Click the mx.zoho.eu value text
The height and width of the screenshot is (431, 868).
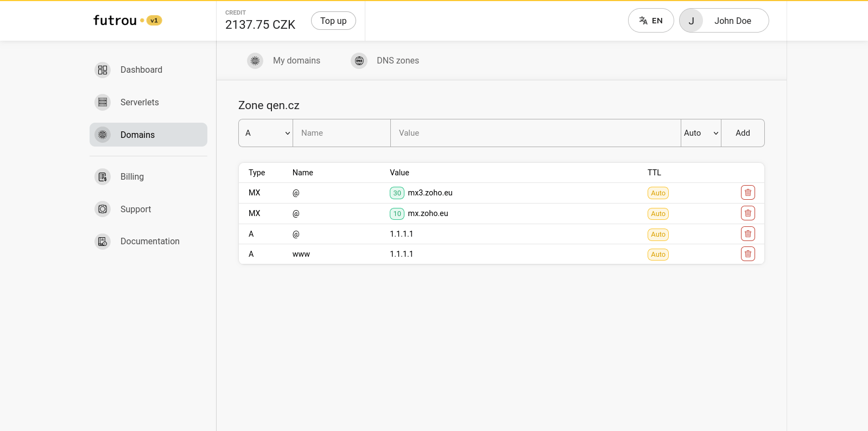tap(428, 213)
